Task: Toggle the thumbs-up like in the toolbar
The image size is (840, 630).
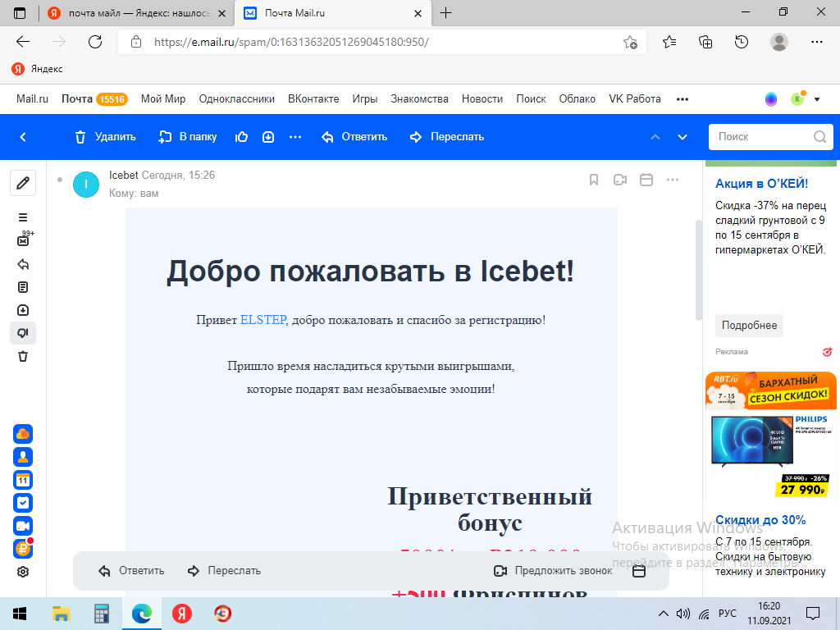Action: click(x=242, y=136)
